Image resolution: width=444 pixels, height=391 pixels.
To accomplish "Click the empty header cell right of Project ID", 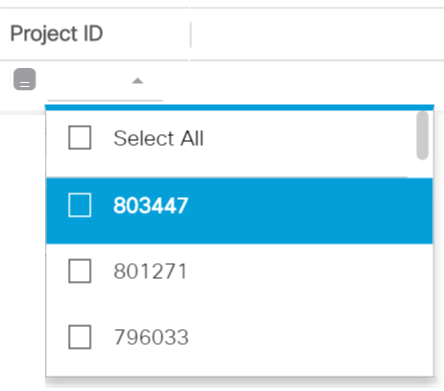I will (x=317, y=34).
